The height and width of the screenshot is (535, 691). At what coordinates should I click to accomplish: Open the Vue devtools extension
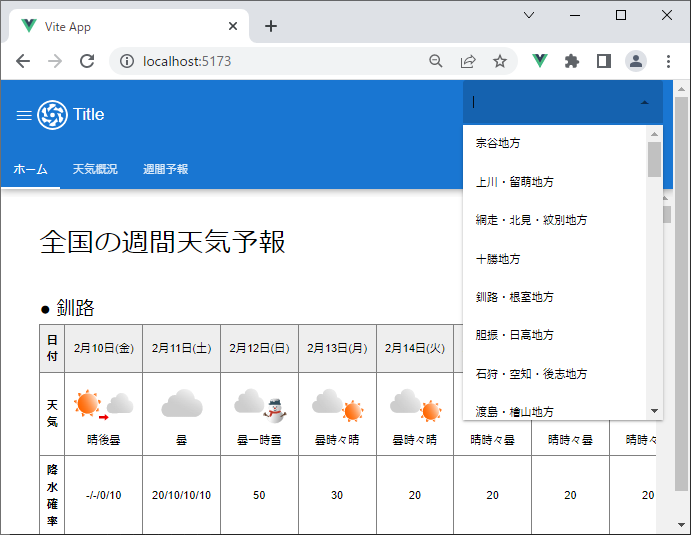coord(539,61)
